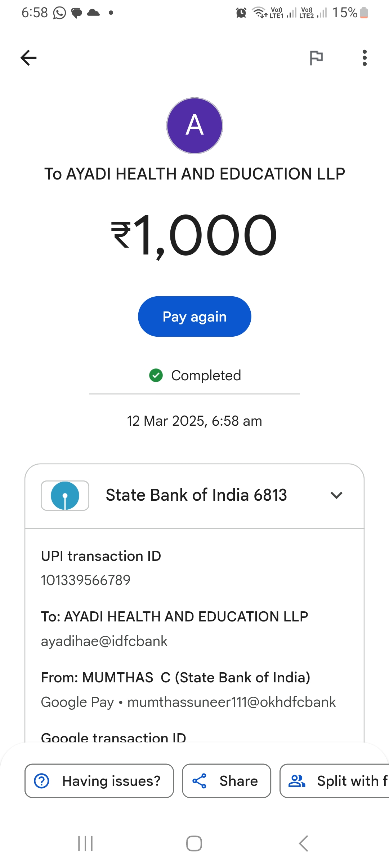Tap the question mark help icon

(42, 781)
